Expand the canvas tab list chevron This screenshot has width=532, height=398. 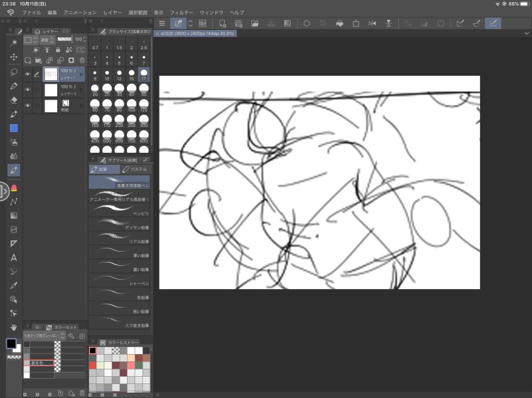pos(527,33)
